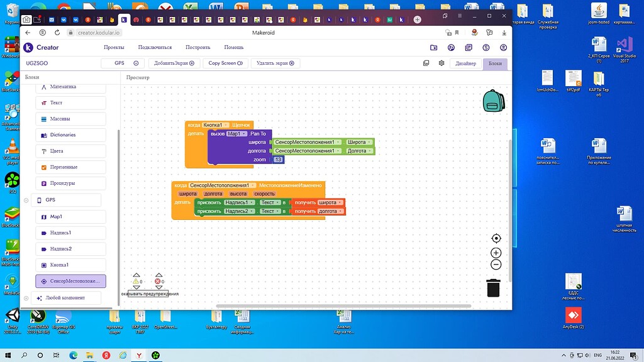Open the library icon in the Creator header
Screen dimensions: 644x362
pyautogui.click(x=469, y=48)
